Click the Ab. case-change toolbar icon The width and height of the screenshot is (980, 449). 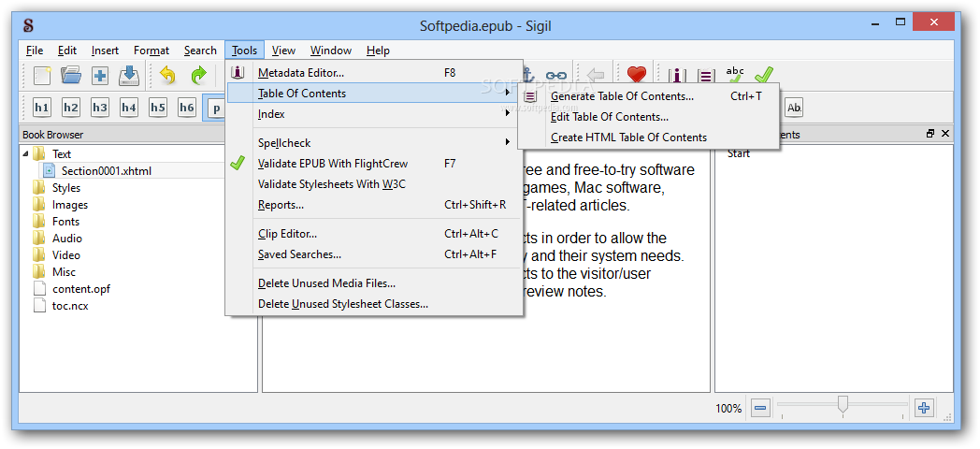click(x=794, y=108)
